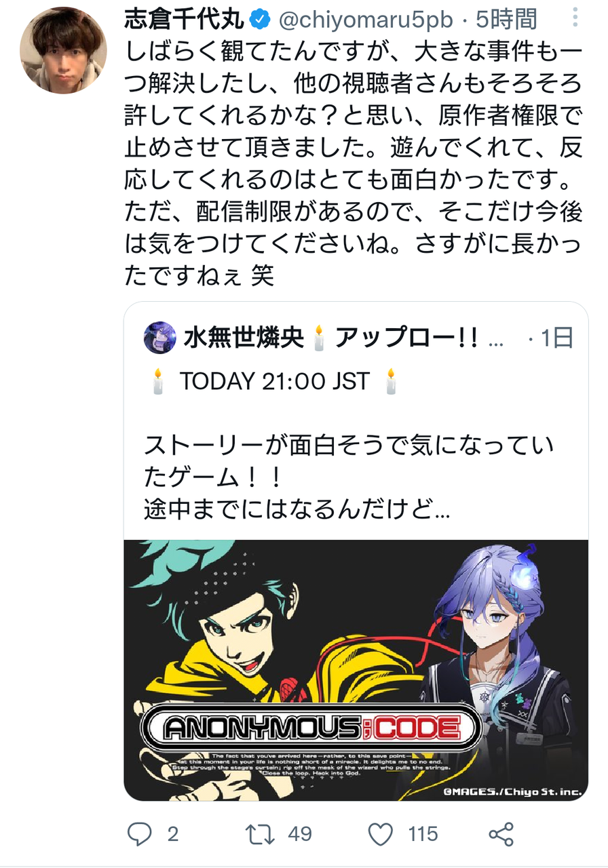Open quoted user's small avatar
The image size is (608, 868).
pos(160,338)
